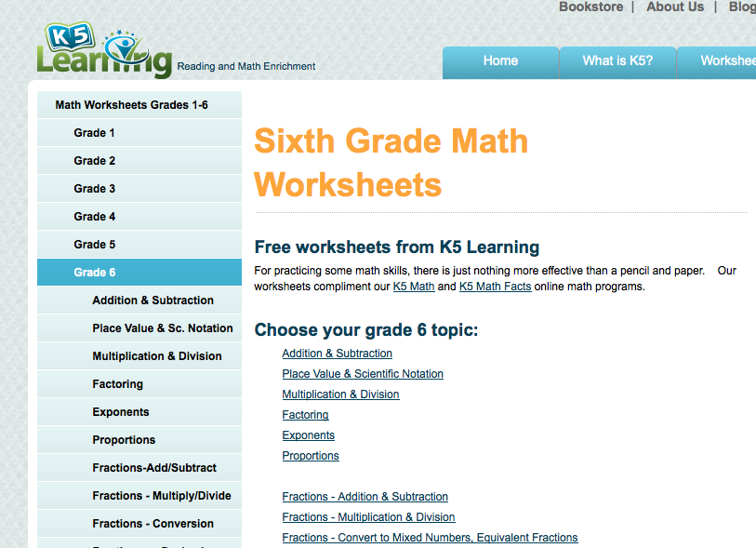
Task: Open Place Value & Sc. Notation sidebar item
Action: point(139,328)
